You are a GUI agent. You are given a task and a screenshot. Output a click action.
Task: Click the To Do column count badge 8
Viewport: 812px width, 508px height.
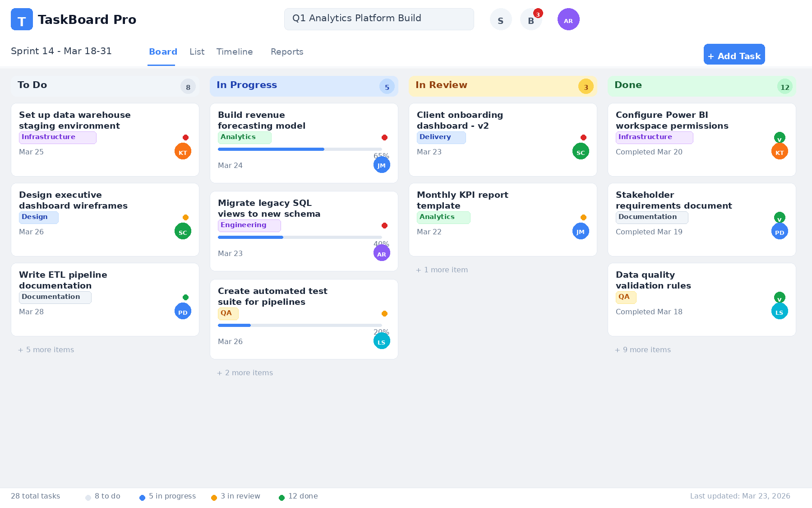point(188,87)
